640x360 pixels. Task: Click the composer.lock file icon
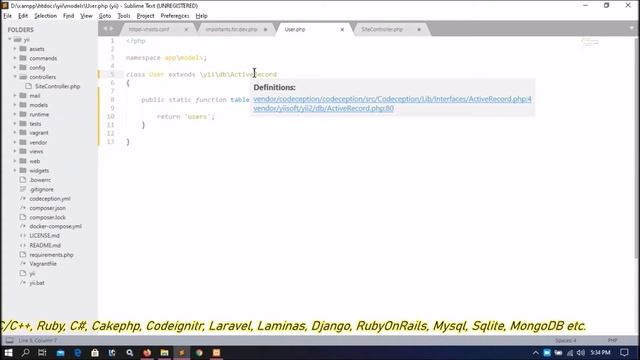click(x=23, y=217)
